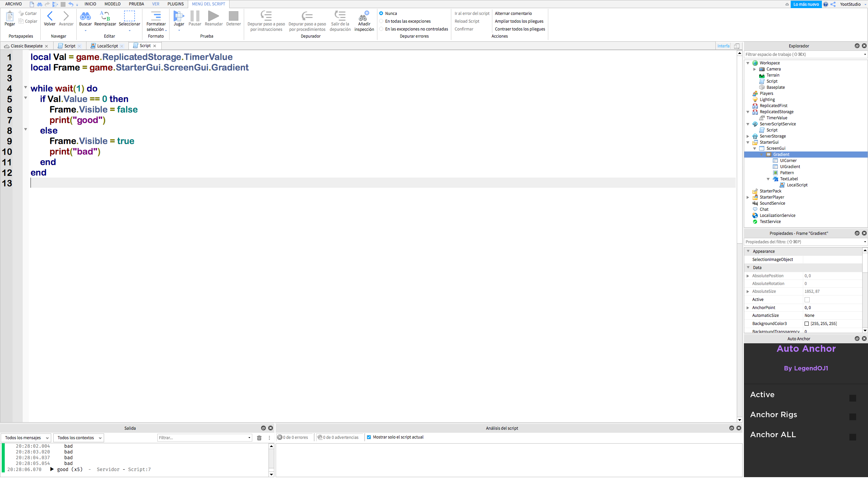
Task: Click the 'Lo más nuevo' button
Action: coord(806,4)
